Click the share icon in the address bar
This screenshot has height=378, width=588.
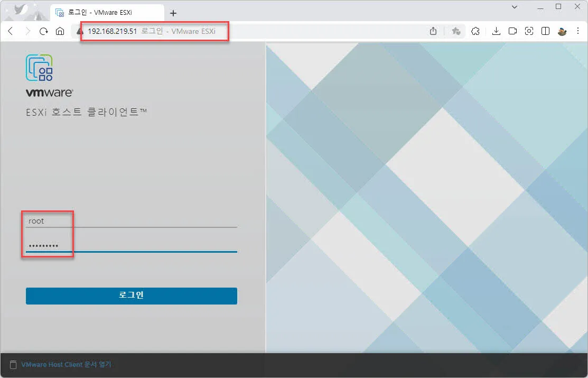(433, 31)
